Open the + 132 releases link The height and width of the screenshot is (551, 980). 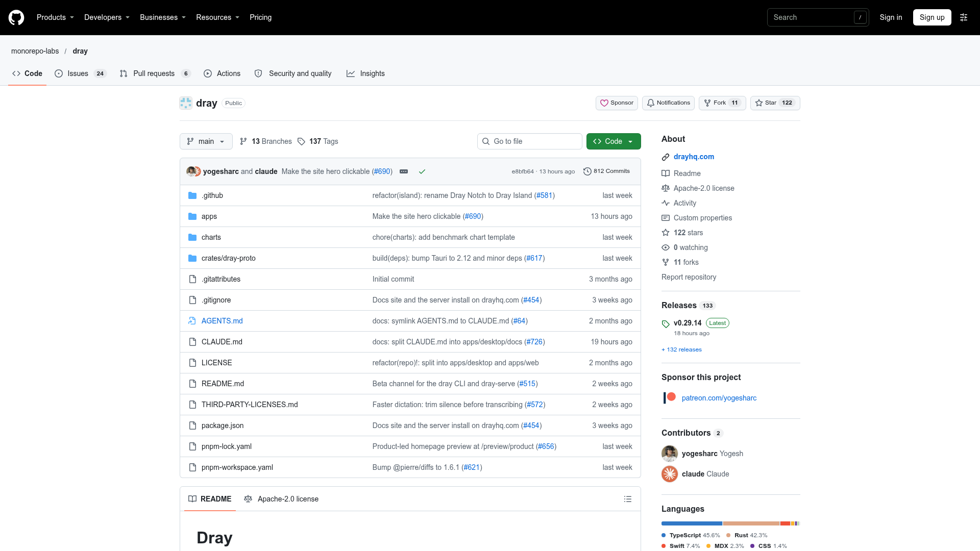click(681, 350)
